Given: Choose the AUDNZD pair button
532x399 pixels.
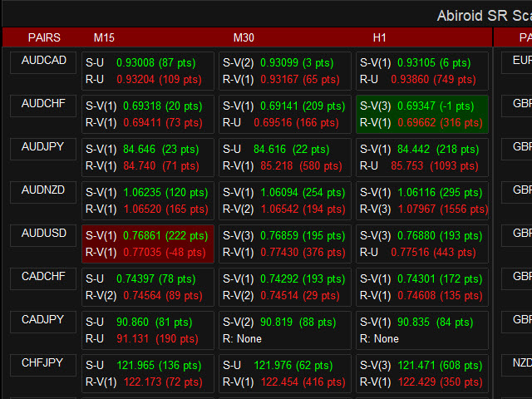Looking at the screenshot, I should click(43, 191).
